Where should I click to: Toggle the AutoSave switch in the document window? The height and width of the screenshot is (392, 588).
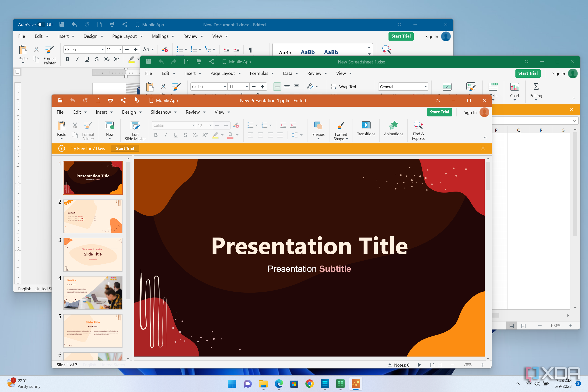pos(41,24)
